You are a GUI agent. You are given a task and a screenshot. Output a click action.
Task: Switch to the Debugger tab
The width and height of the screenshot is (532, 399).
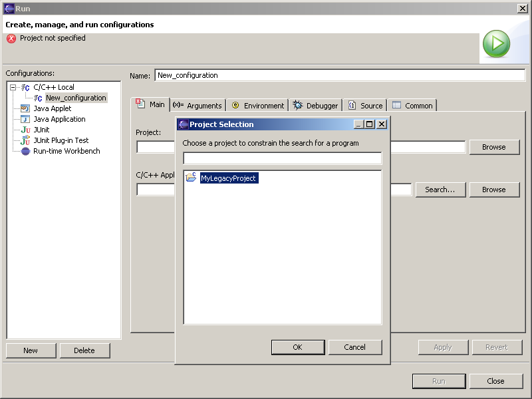pos(316,105)
